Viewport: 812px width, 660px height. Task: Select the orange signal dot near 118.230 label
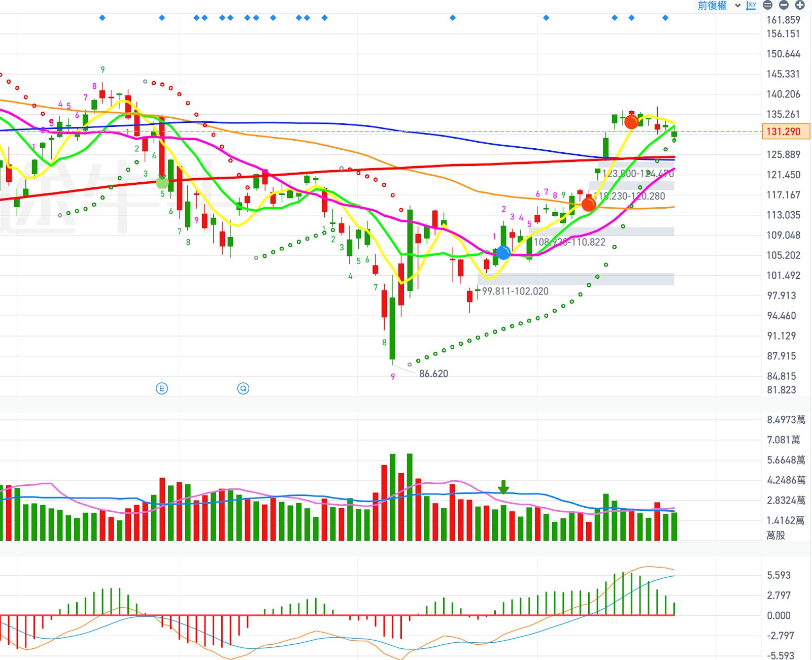(x=588, y=205)
